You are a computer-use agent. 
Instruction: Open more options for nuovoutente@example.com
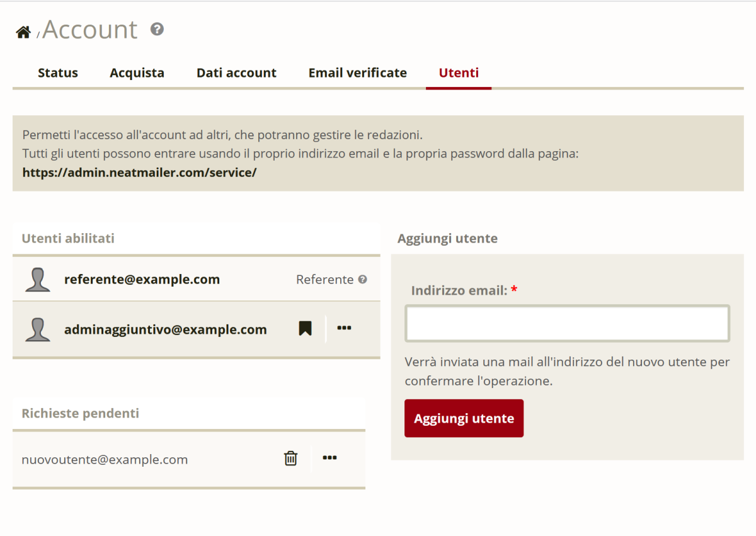pos(329,458)
